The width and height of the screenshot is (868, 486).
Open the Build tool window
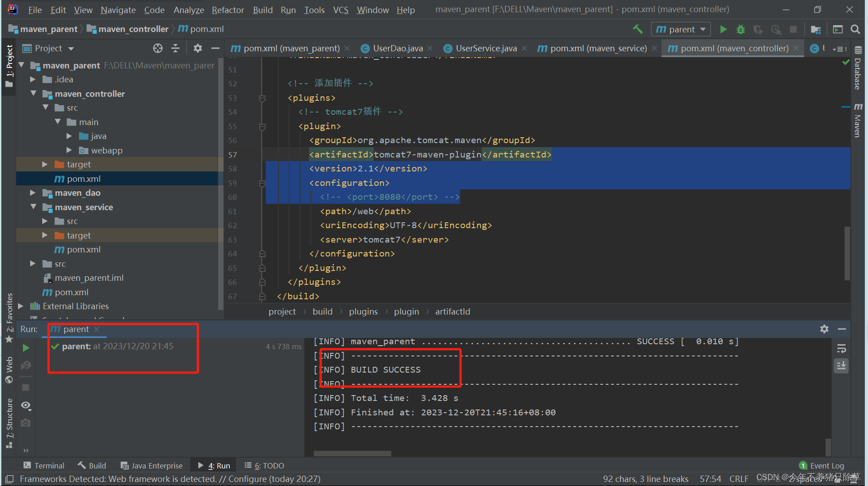92,465
